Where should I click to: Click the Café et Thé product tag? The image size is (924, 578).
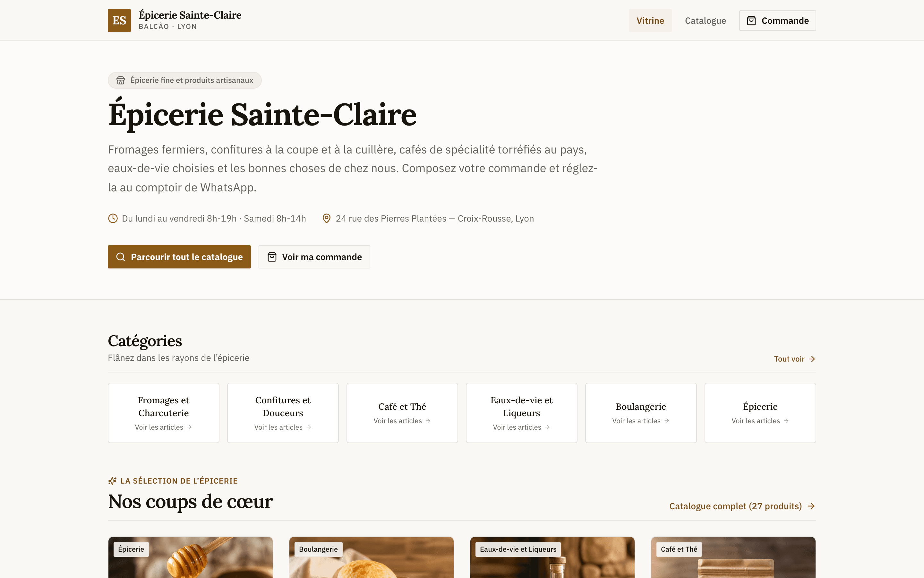pos(679,549)
